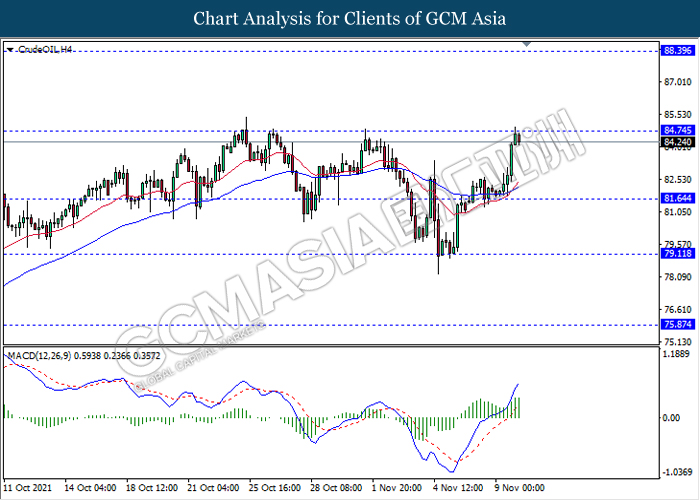Click the 18 Oct 12:00 time label

(x=152, y=488)
